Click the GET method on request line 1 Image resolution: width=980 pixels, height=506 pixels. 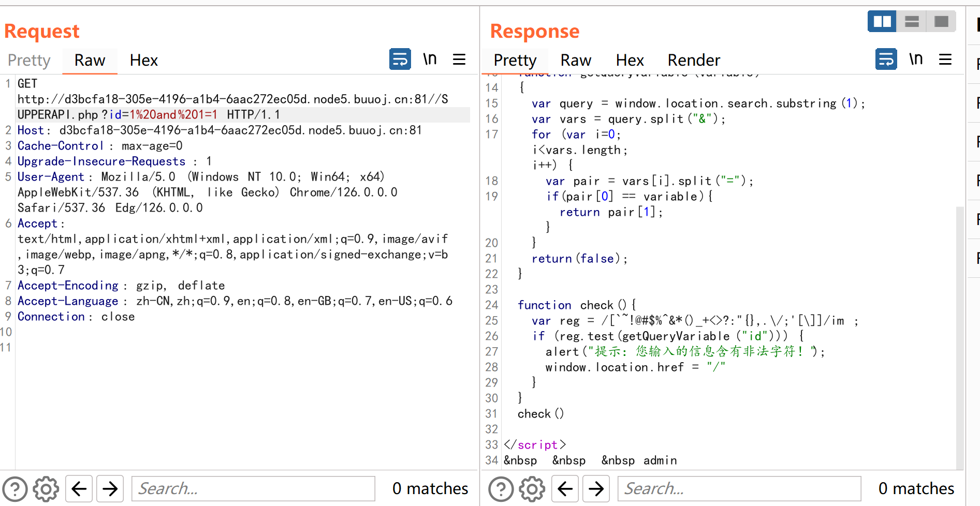[x=27, y=84]
